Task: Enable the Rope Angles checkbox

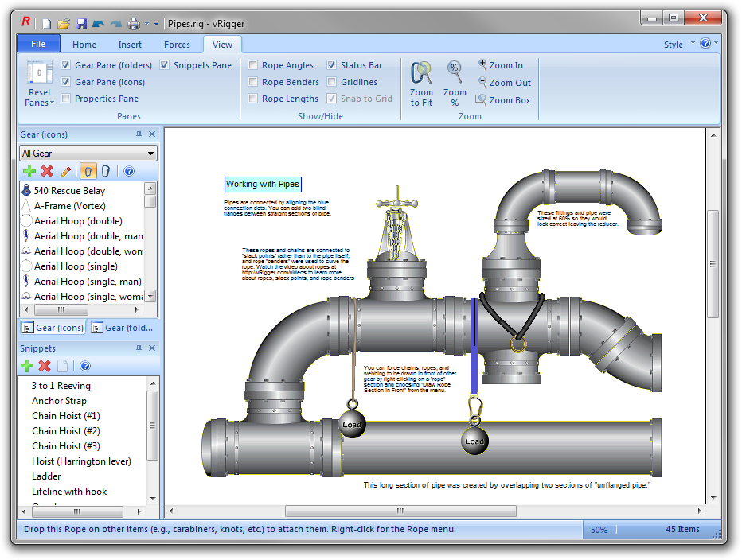Action: point(253,65)
